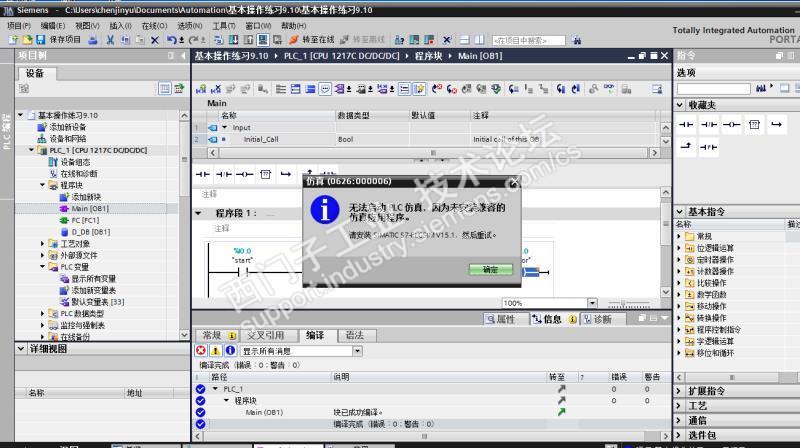Collapse the PLC 变量 tree folder
Viewport: 800px width, 448px height.
coord(42,266)
